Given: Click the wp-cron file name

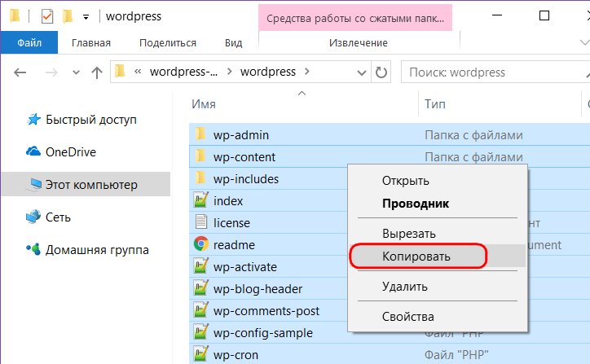Looking at the screenshot, I should click(x=236, y=355).
